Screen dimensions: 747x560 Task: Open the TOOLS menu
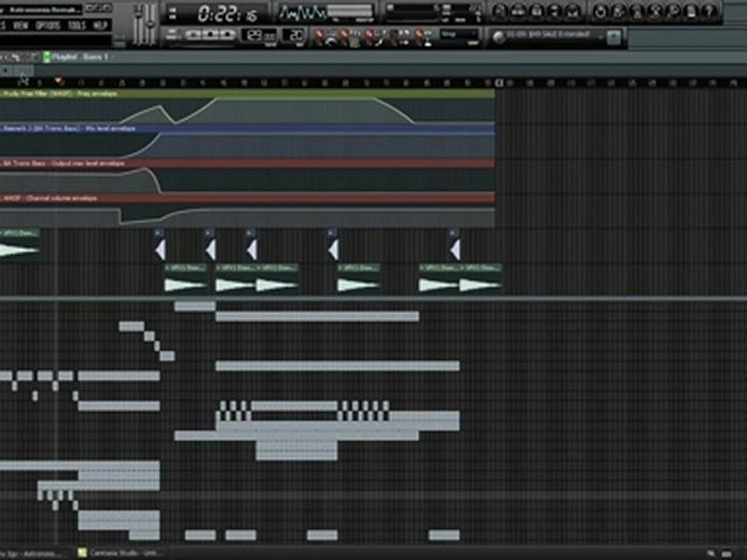pos(76,25)
